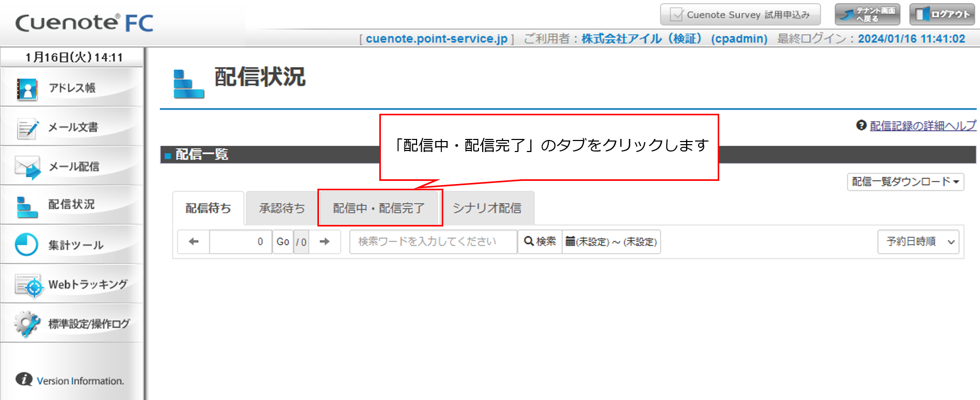Open the メール文書 mail document icon
This screenshot has width=980, height=400.
[27, 128]
